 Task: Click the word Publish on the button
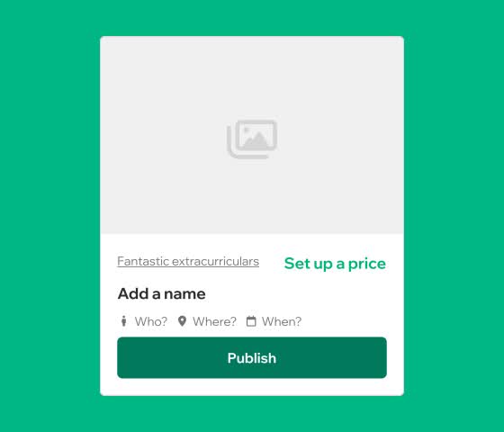click(x=252, y=358)
